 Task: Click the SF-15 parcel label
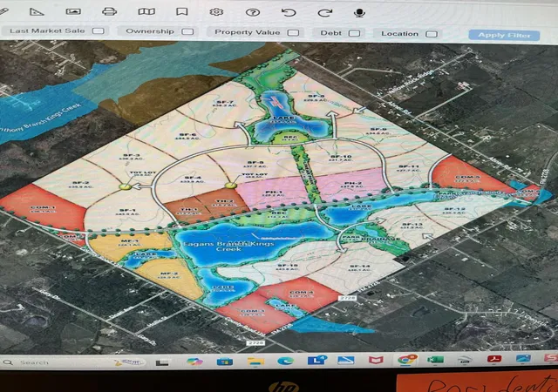(287, 267)
